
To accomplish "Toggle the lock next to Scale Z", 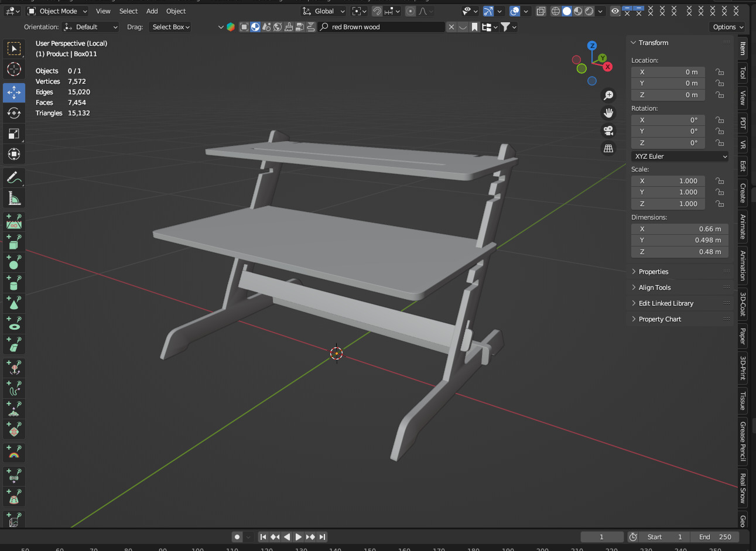I will pos(720,204).
